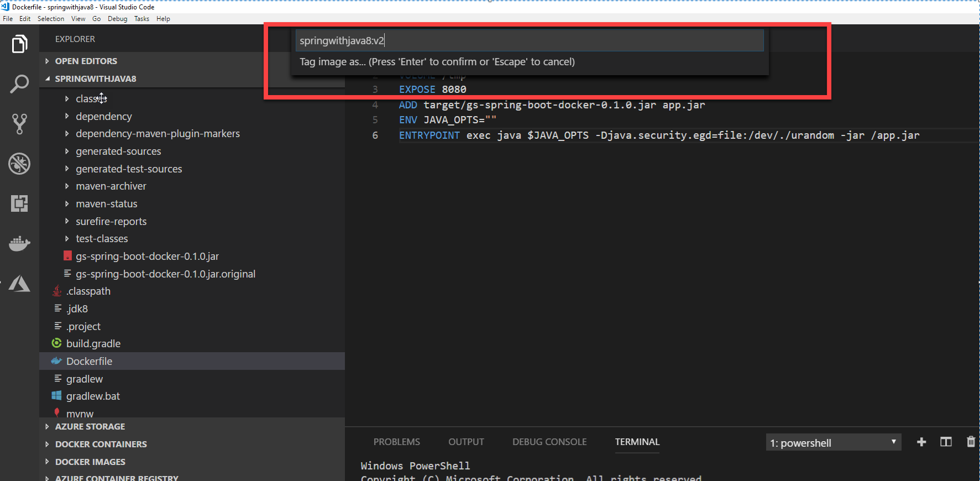Open the .project file
Image resolution: width=980 pixels, height=481 pixels.
click(x=83, y=326)
